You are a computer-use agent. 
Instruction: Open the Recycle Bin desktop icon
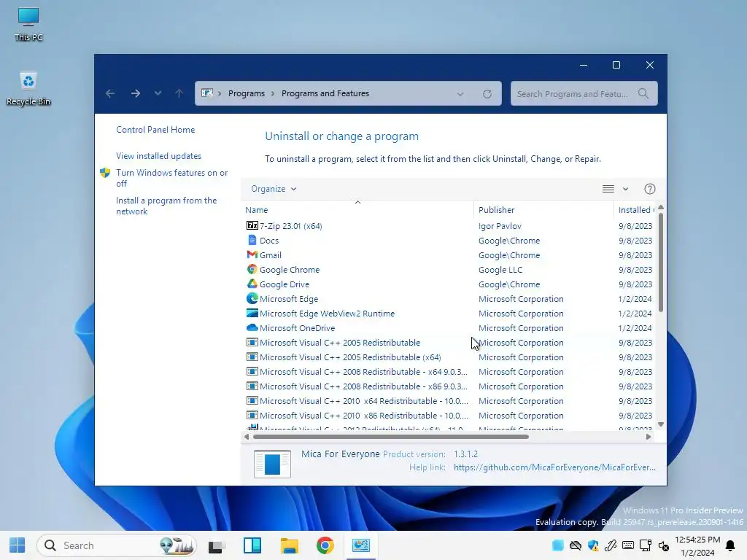[28, 88]
